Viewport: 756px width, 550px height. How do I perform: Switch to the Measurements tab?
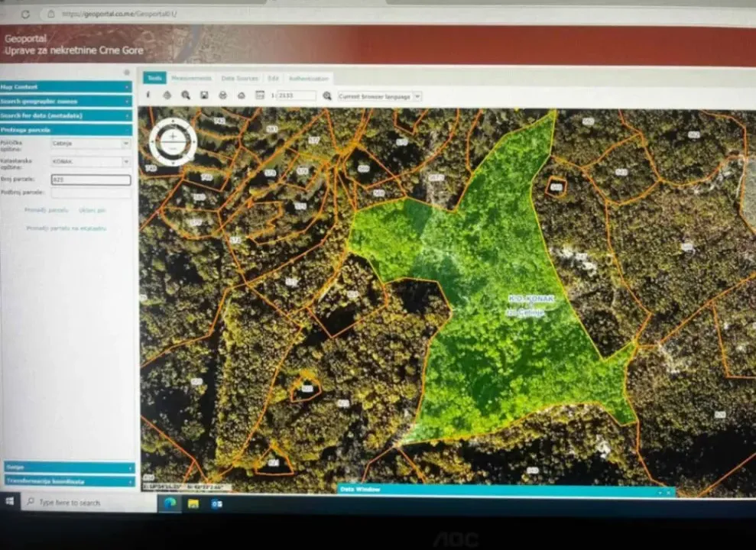coord(191,78)
